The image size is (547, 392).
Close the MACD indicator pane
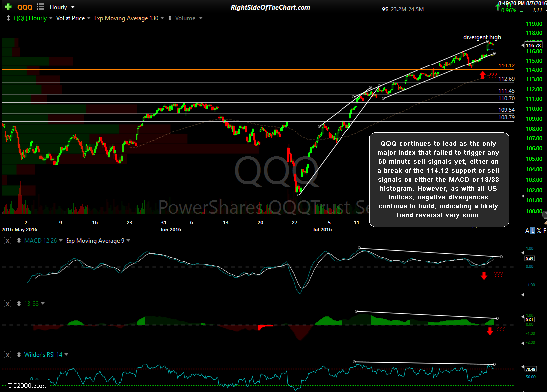pyautogui.click(x=8, y=241)
